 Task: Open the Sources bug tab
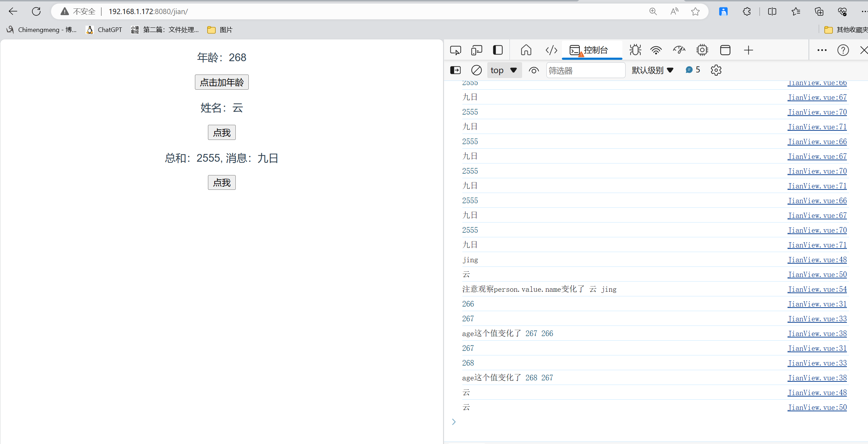pos(635,50)
